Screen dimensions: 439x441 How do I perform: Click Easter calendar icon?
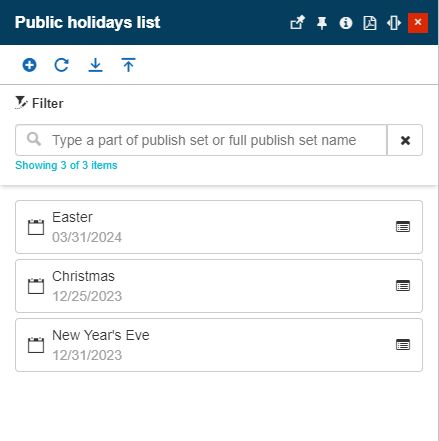(x=36, y=227)
